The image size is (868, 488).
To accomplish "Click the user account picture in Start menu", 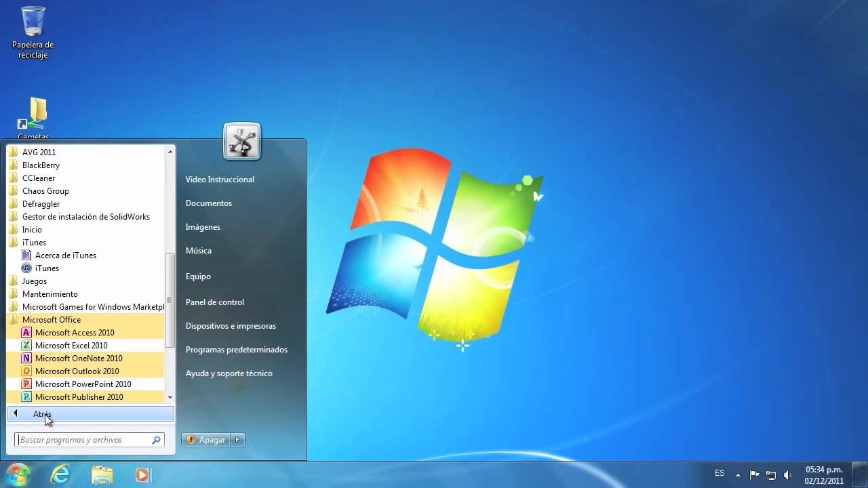I will pyautogui.click(x=242, y=142).
